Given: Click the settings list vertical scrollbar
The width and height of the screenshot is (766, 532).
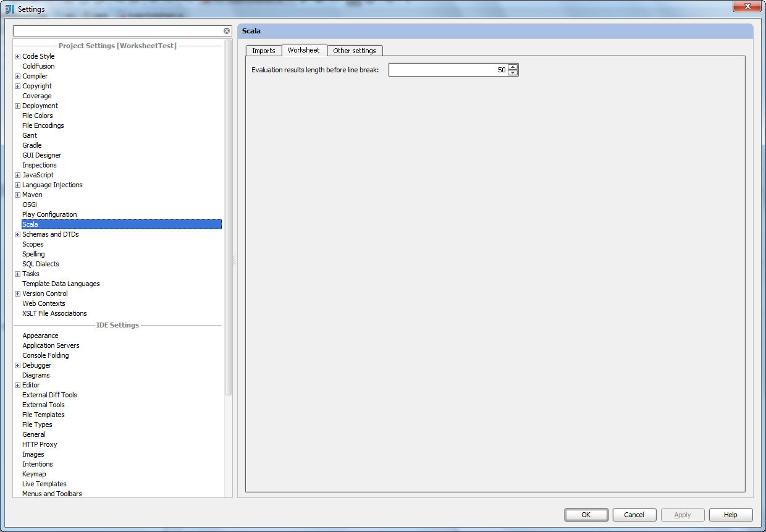Looking at the screenshot, I should click(x=229, y=217).
